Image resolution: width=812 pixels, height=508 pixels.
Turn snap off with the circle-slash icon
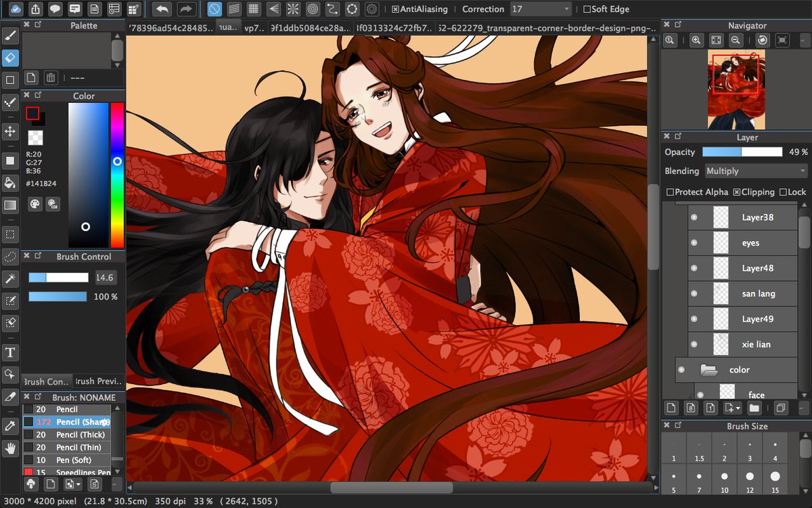pos(214,9)
